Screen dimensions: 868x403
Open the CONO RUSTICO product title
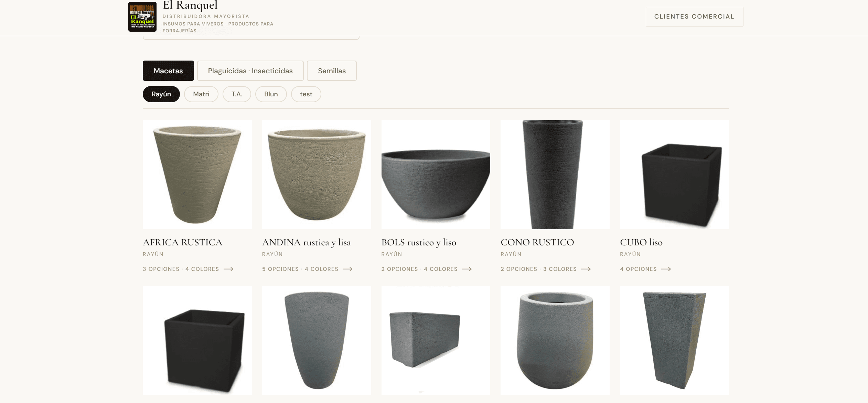[537, 242]
